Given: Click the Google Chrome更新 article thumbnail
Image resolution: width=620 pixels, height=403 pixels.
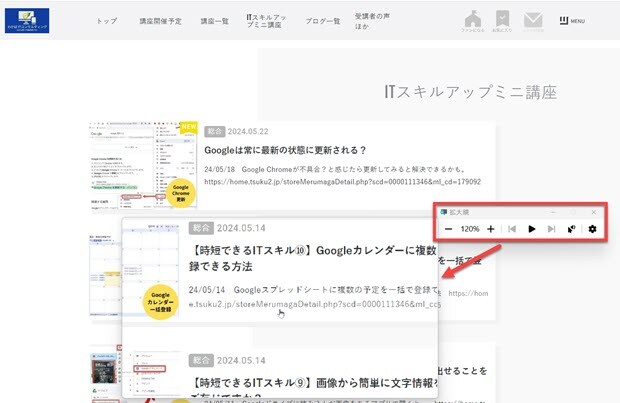Looking at the screenshot, I should click(x=142, y=164).
